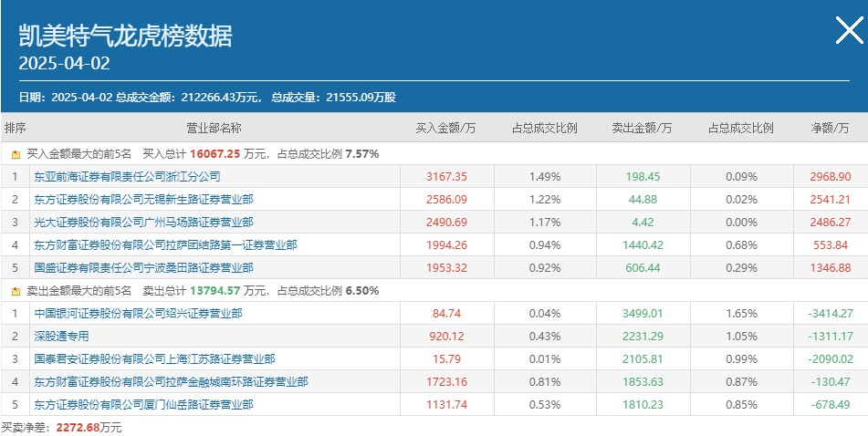Select net amount 1346.88 cell
The height and width of the screenshot is (436, 868).
coord(831,268)
